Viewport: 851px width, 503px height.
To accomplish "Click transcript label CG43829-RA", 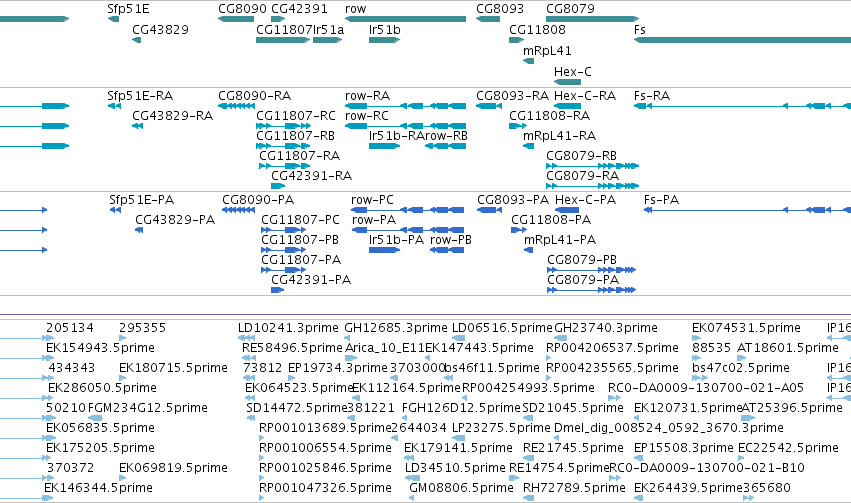I will tap(173, 116).
